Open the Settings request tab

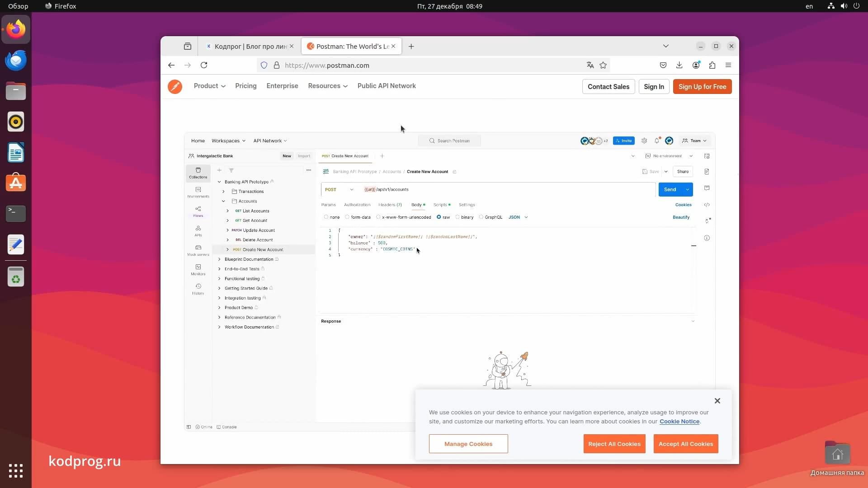click(467, 205)
